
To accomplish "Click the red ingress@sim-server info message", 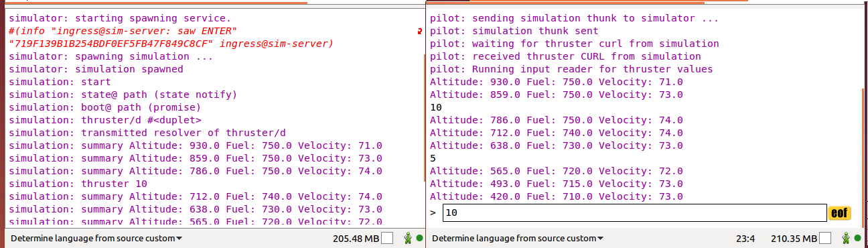I will pos(171,38).
